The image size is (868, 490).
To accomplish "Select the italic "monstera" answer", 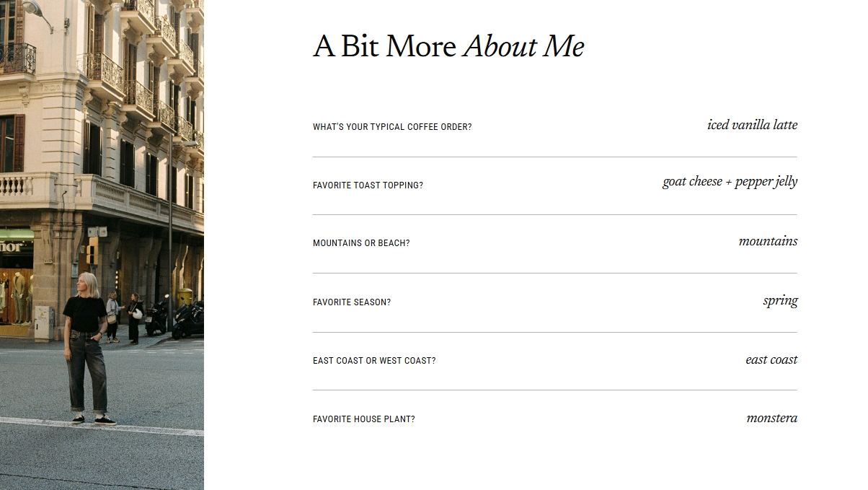I will pos(771,419).
